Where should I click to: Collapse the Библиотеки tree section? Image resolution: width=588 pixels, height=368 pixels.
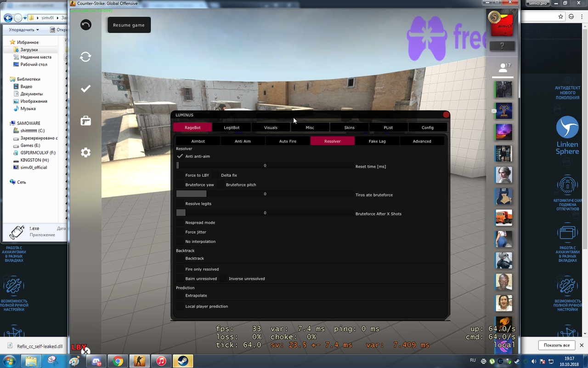(7, 79)
